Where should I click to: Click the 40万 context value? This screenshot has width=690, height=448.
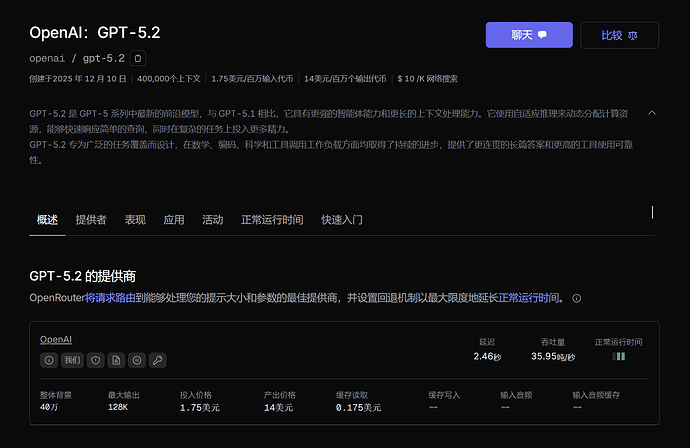click(49, 407)
